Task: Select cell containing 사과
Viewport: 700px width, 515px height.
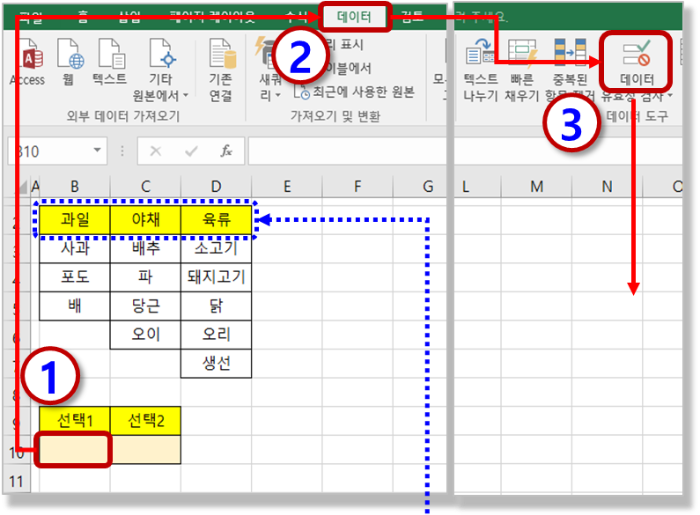Action: pyautogui.click(x=75, y=249)
